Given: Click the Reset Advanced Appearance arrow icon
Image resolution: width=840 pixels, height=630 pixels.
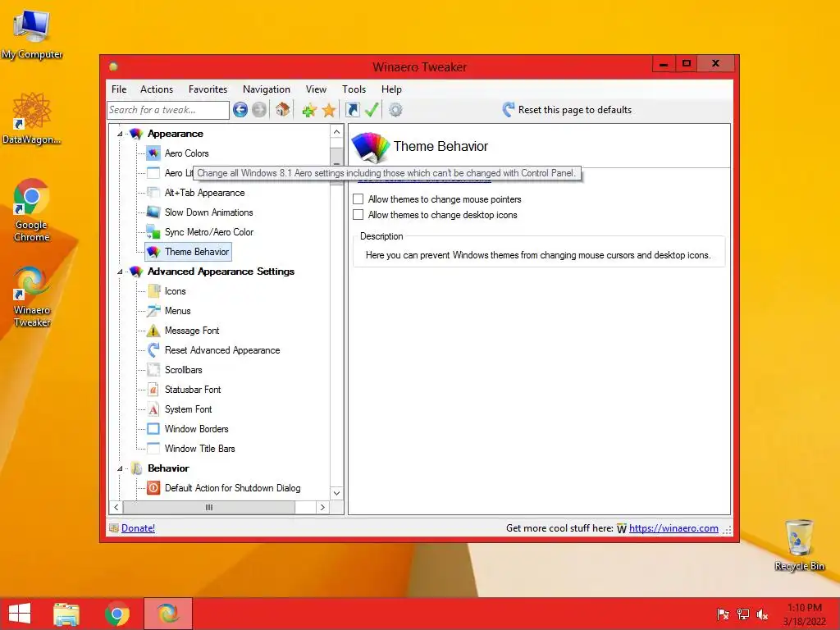Looking at the screenshot, I should (153, 350).
